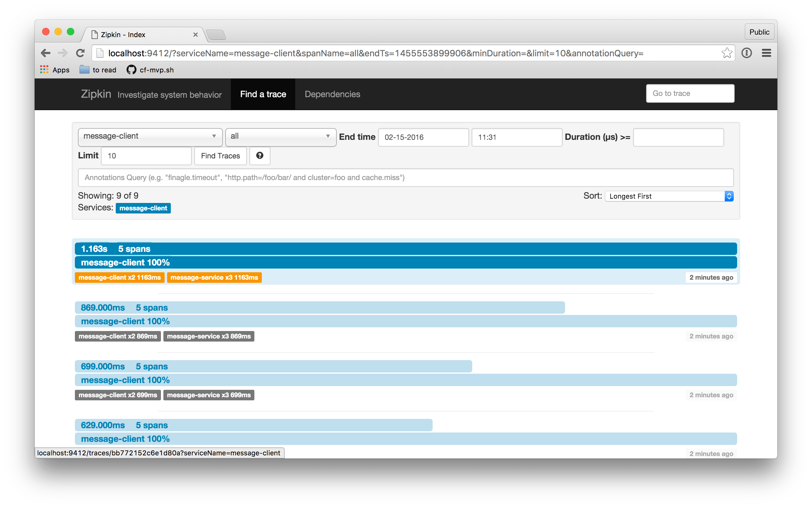812x508 pixels.
Task: Open the help icon beside Find Traces
Action: 259,156
